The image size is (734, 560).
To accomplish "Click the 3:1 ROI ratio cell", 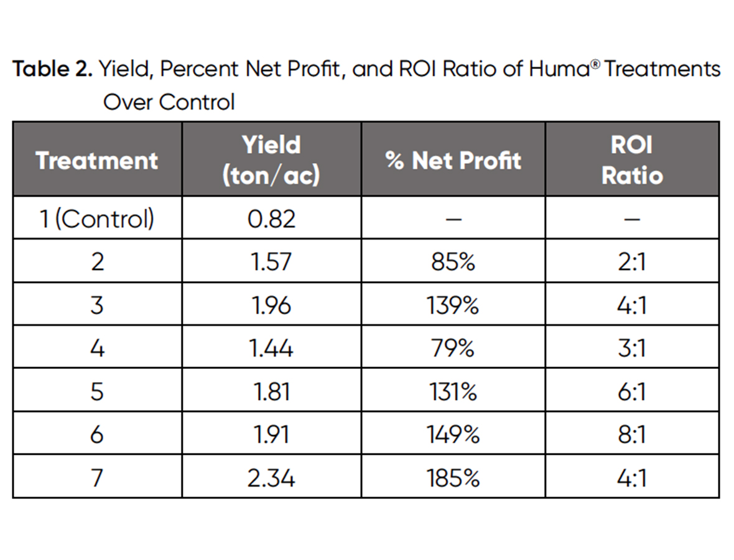I will point(632,348).
